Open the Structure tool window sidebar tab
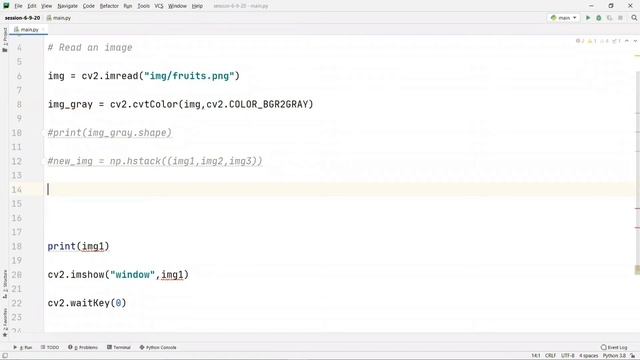Viewport: 640px width, 360px height. point(5,284)
